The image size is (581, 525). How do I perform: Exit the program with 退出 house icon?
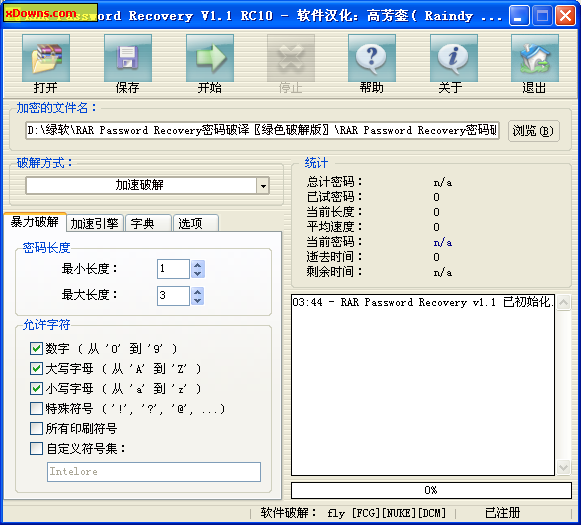(535, 58)
